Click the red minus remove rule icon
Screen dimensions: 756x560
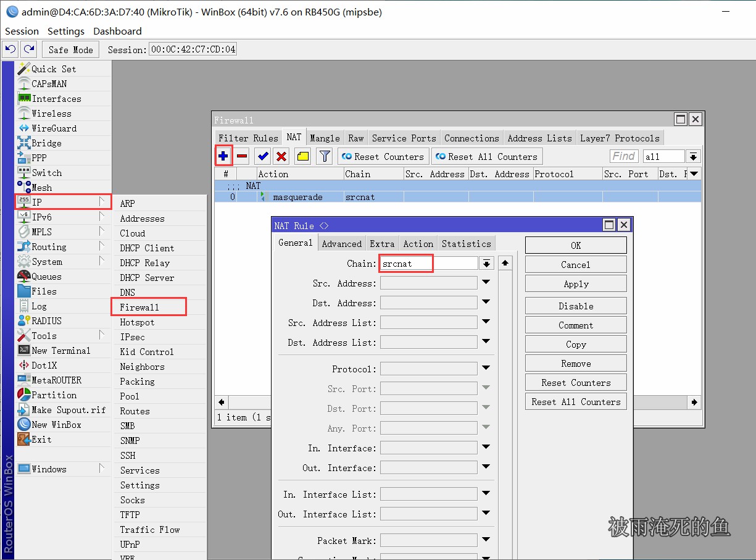coord(242,156)
